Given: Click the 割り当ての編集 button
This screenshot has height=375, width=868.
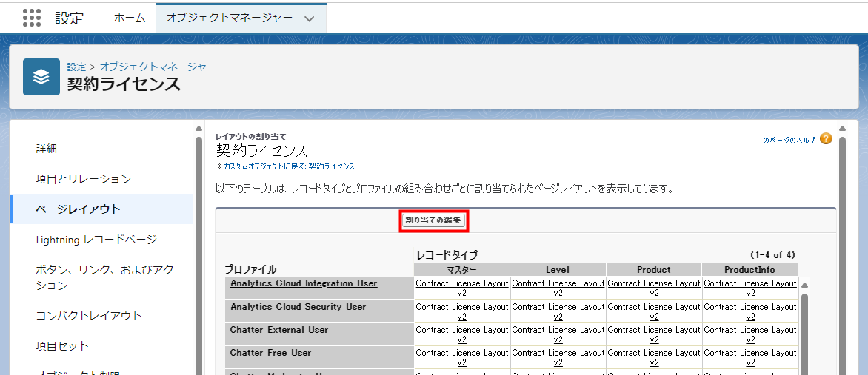Looking at the screenshot, I should pos(433,220).
